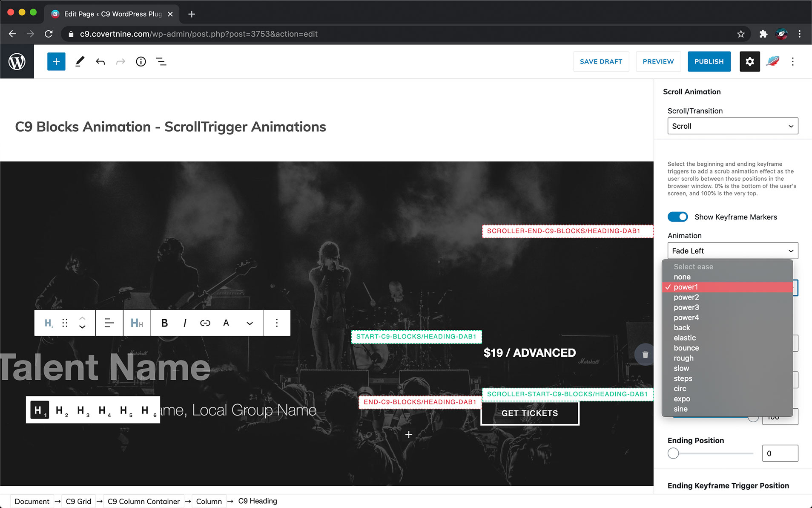Viewport: 812px width, 508px height.
Task: Open the editor options three-dot menu
Action: pyautogui.click(x=793, y=61)
